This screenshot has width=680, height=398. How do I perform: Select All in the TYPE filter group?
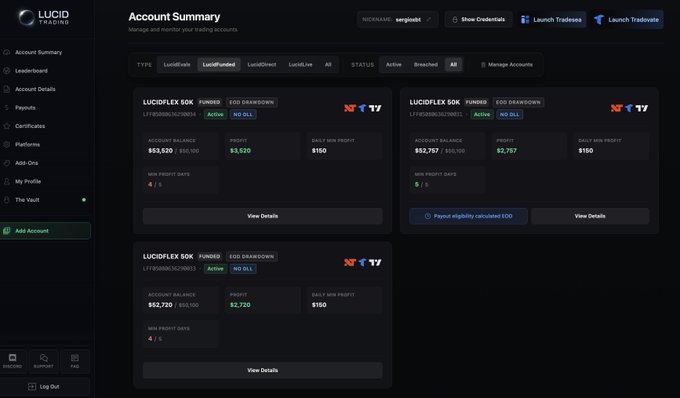click(x=328, y=65)
